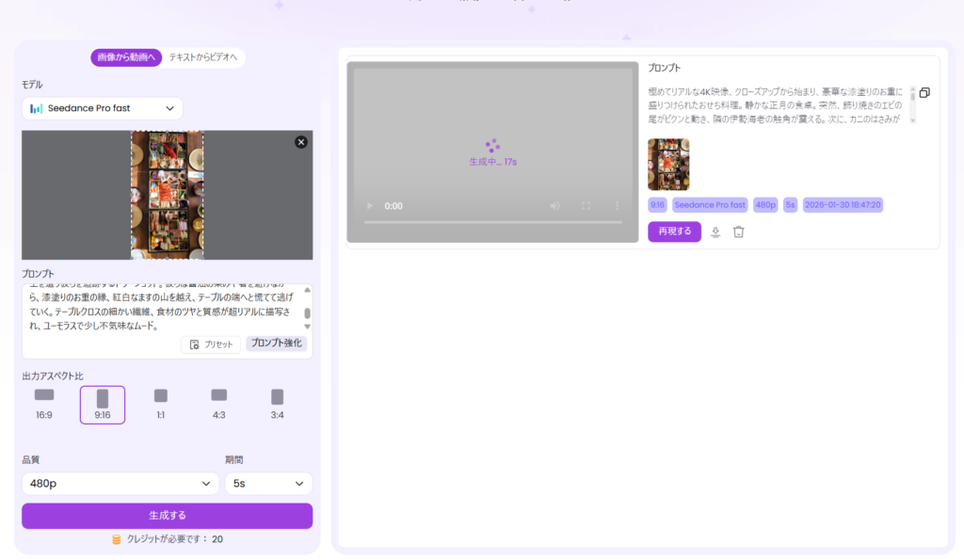Click the video progress seek bar

pos(492,222)
